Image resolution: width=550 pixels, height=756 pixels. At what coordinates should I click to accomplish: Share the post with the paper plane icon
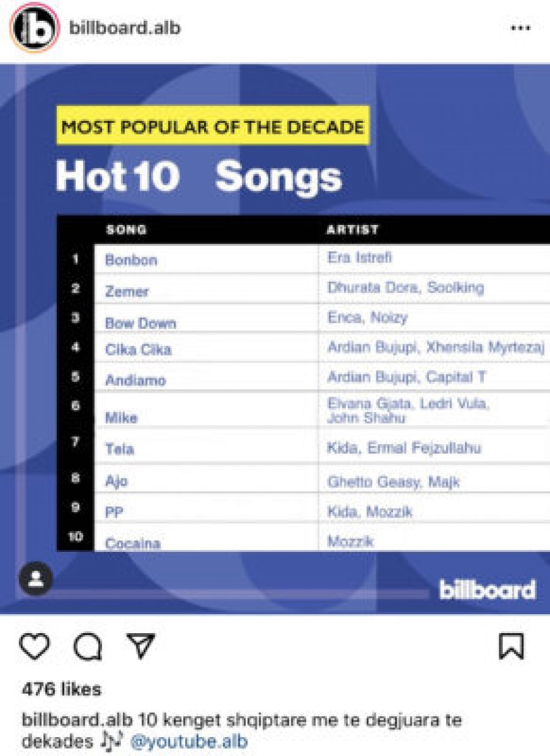[141, 645]
